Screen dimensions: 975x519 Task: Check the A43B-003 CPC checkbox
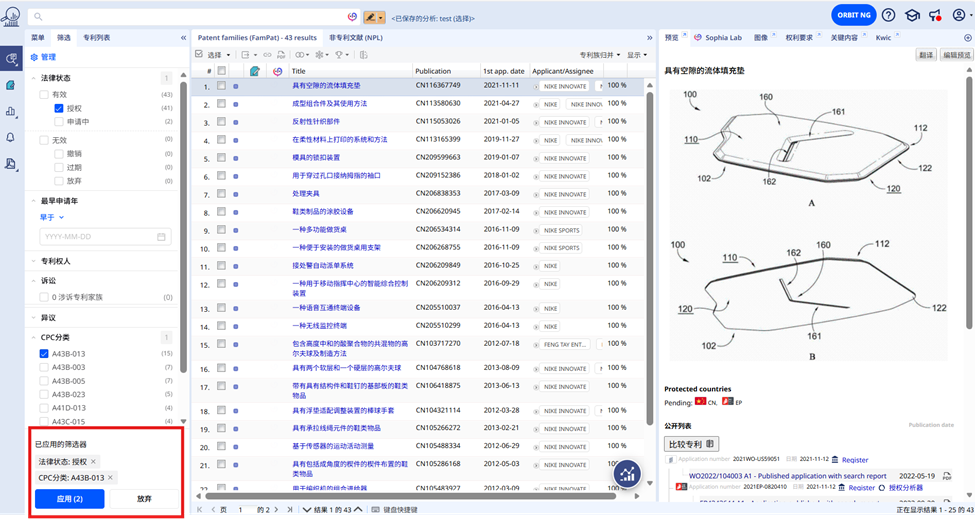point(44,367)
